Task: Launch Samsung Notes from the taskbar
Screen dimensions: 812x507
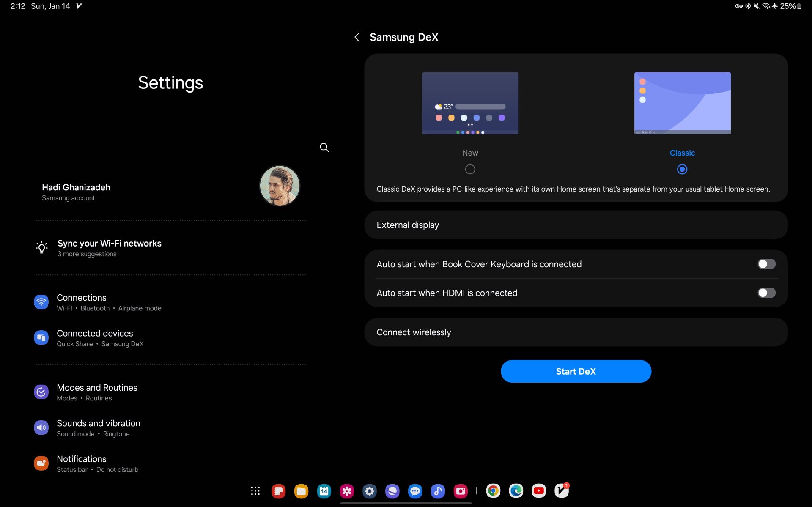Action: pyautogui.click(x=278, y=491)
